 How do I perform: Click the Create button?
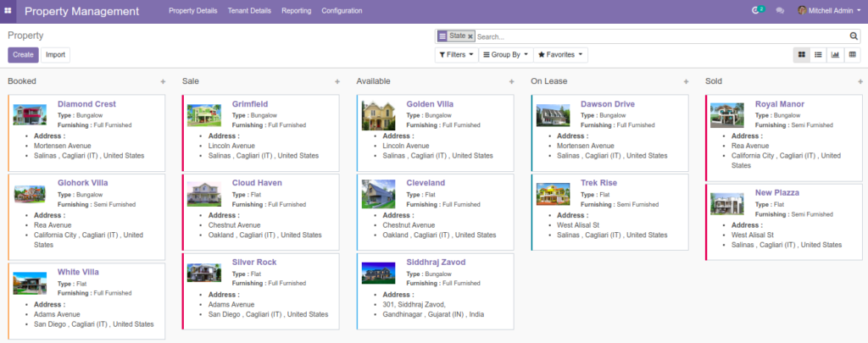23,55
